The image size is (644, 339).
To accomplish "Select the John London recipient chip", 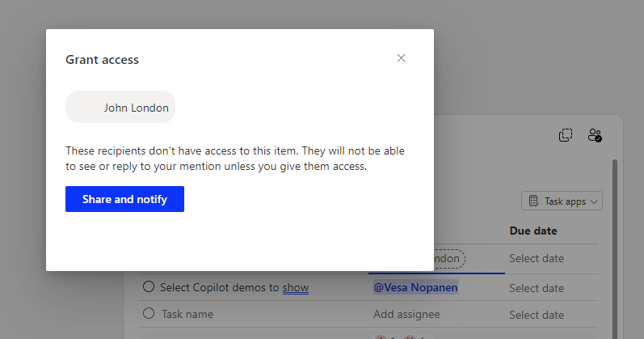I will click(x=120, y=108).
